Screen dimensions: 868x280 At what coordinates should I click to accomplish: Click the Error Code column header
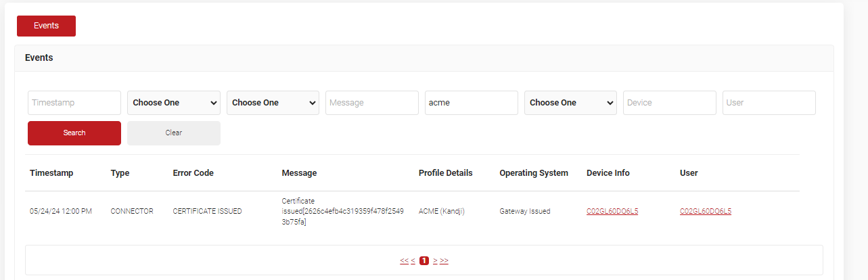point(193,173)
